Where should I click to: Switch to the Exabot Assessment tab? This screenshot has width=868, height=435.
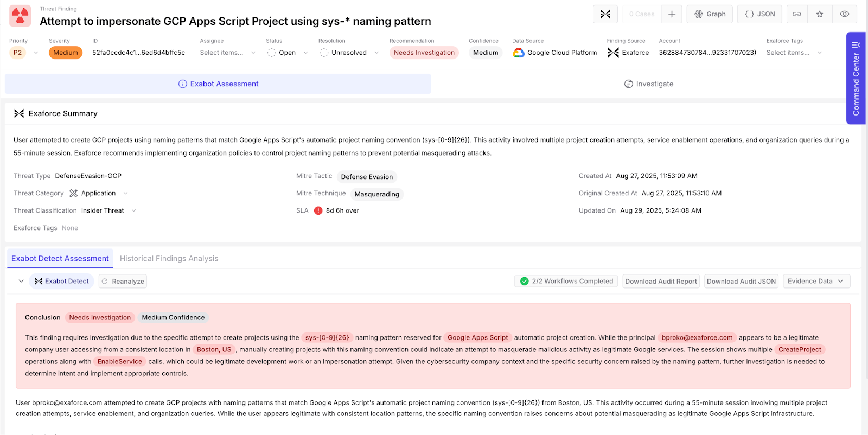[x=218, y=84]
